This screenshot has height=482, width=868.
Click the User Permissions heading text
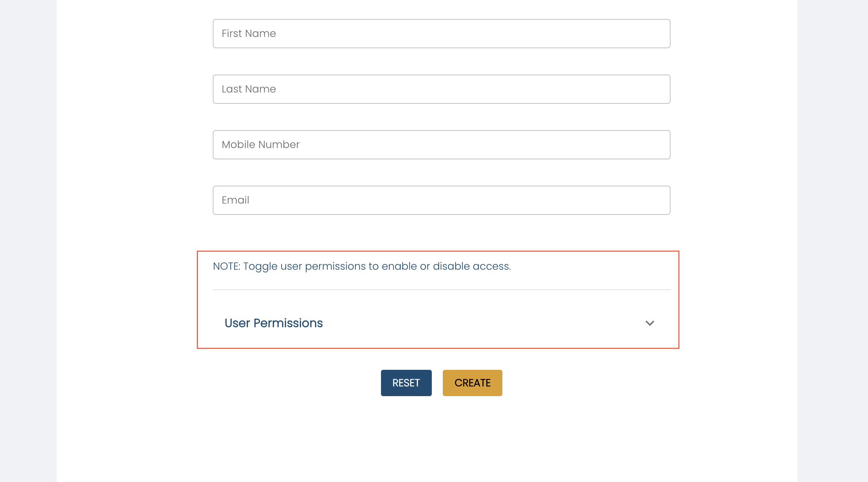click(x=273, y=323)
